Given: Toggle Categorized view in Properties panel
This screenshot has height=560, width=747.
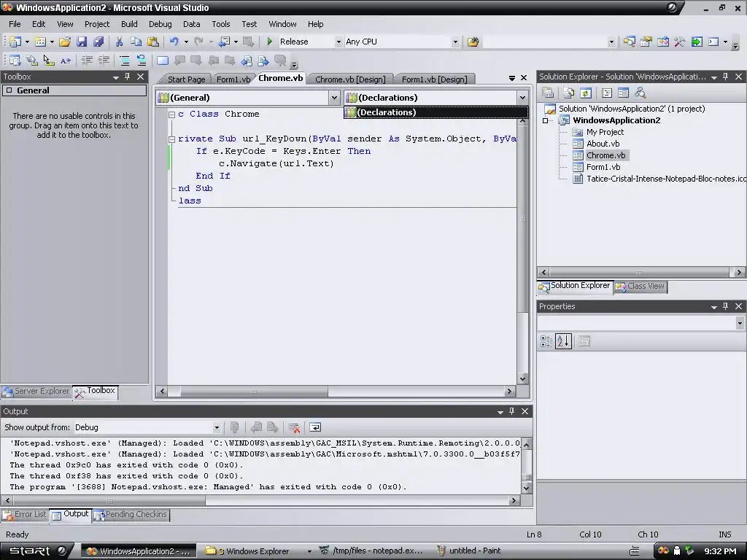Looking at the screenshot, I should (x=546, y=341).
